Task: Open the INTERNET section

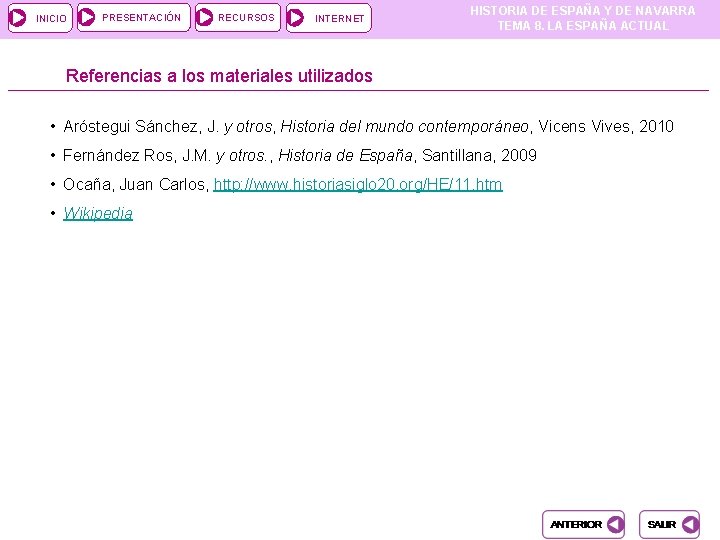Action: [x=329, y=18]
